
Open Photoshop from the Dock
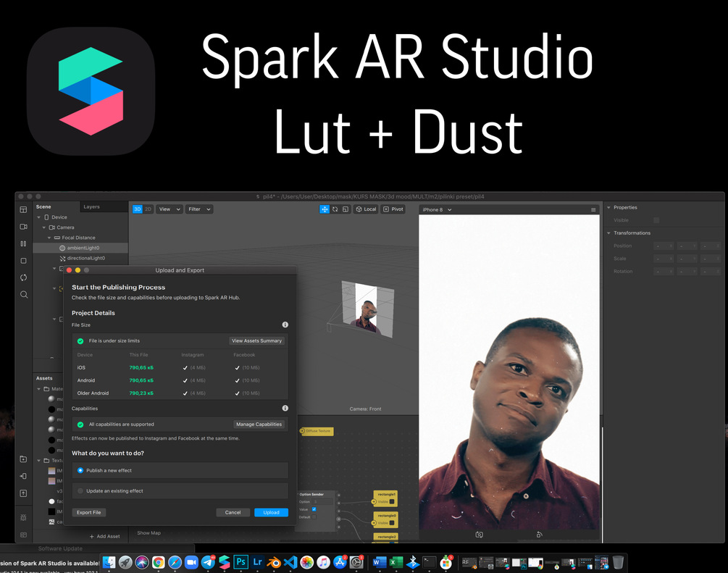click(x=241, y=562)
